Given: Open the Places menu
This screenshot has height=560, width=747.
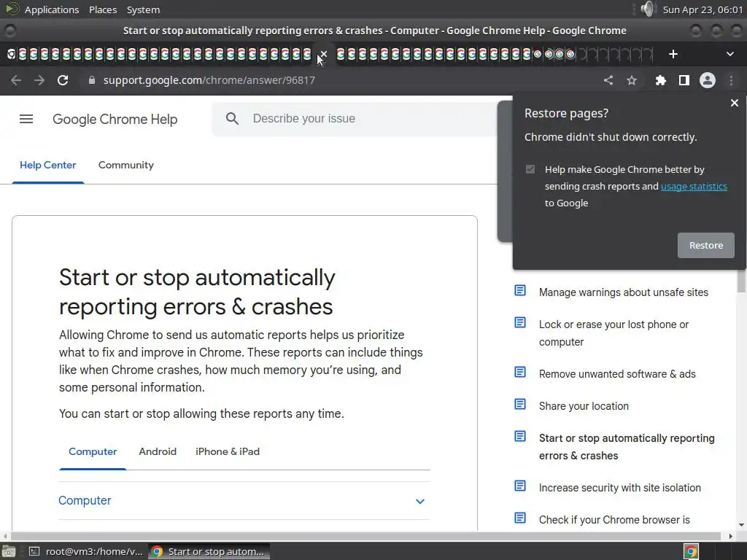Looking at the screenshot, I should point(103,9).
